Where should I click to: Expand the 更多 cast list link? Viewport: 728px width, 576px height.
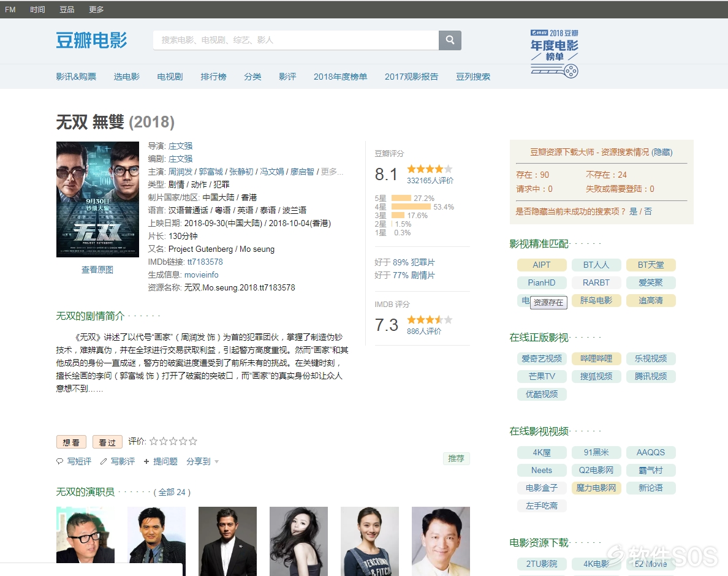click(332, 172)
